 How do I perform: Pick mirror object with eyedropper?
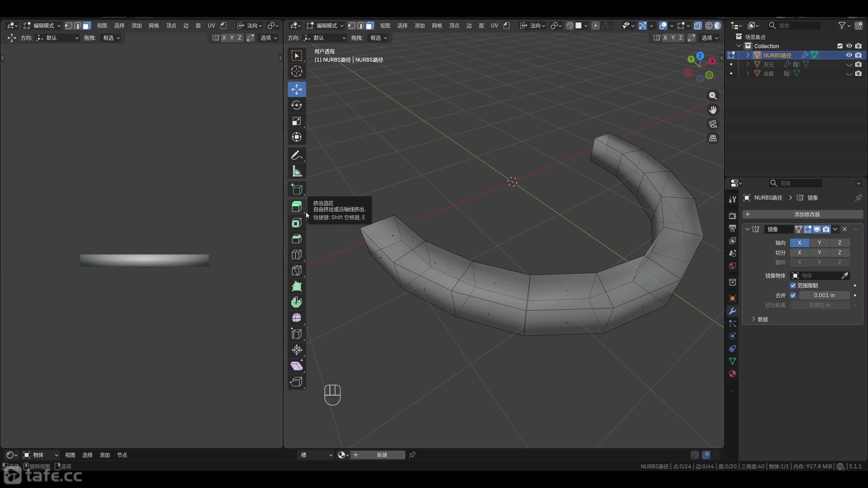coord(845,276)
